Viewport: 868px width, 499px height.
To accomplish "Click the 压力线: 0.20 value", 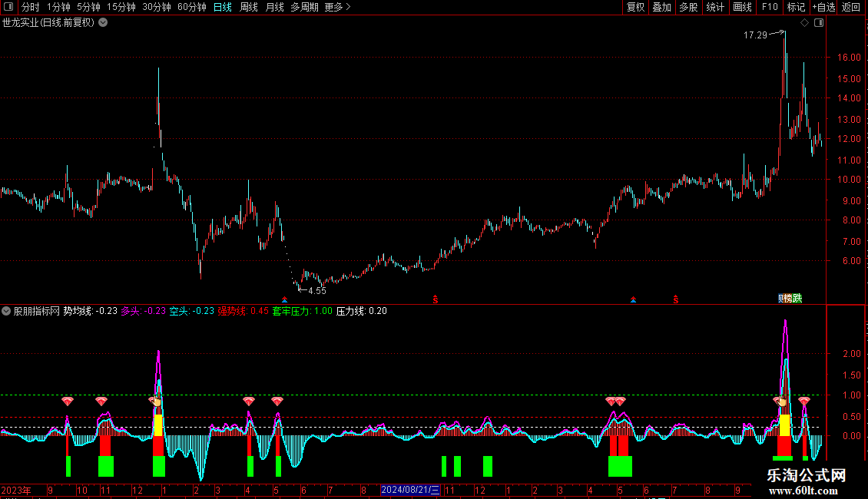I will [x=362, y=312].
